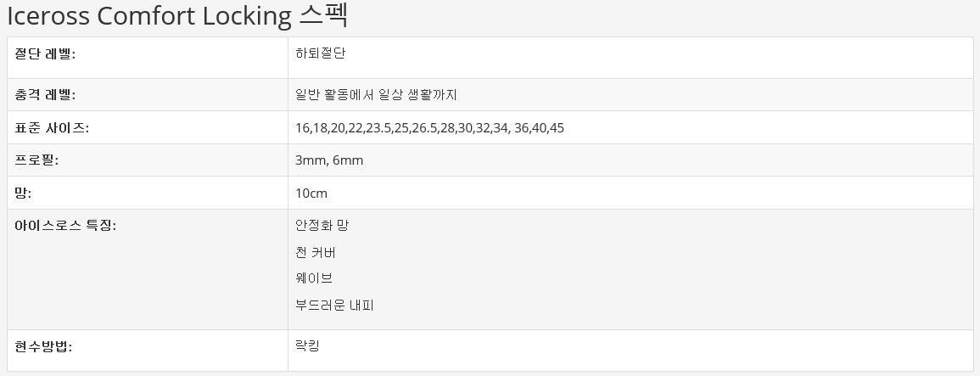The height and width of the screenshot is (376, 980).
Task: Select the '충격 레벨:' row label
Action: click(46, 95)
